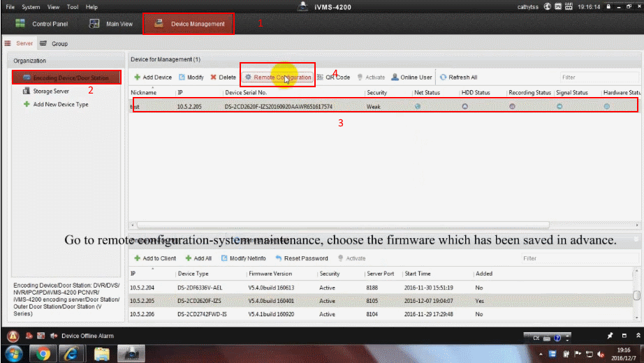Open Remote Configuration for the device

tap(278, 77)
